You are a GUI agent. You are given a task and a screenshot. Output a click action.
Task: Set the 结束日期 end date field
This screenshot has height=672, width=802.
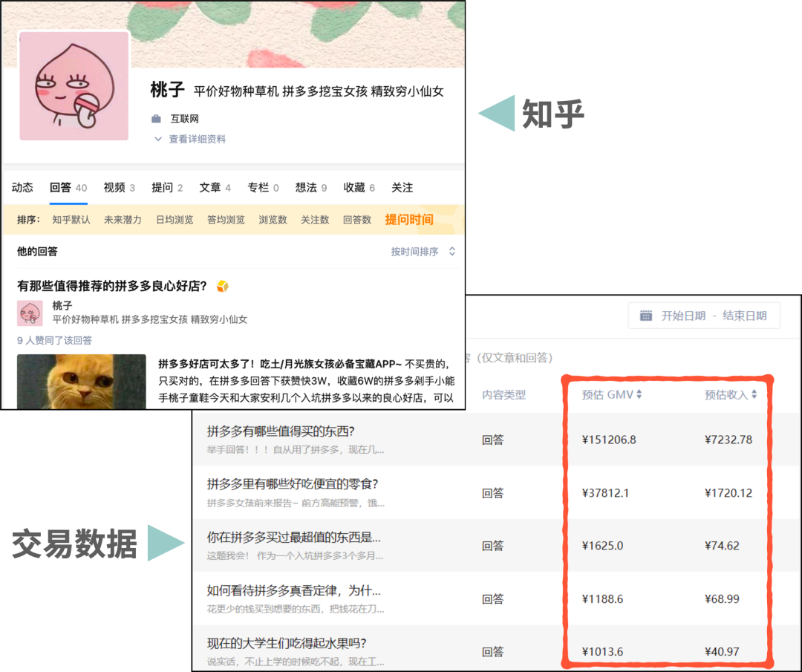[x=745, y=316]
